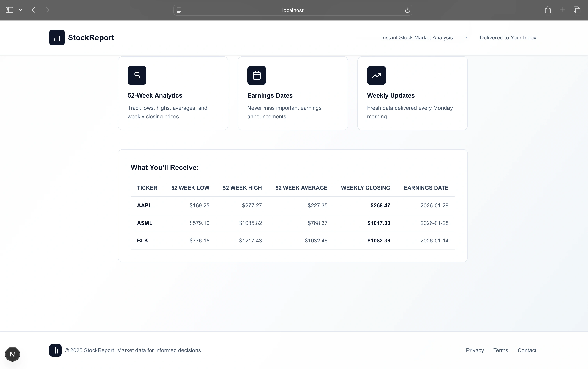
Task: Click the calendar Earnings Dates icon
Action: coord(257,75)
